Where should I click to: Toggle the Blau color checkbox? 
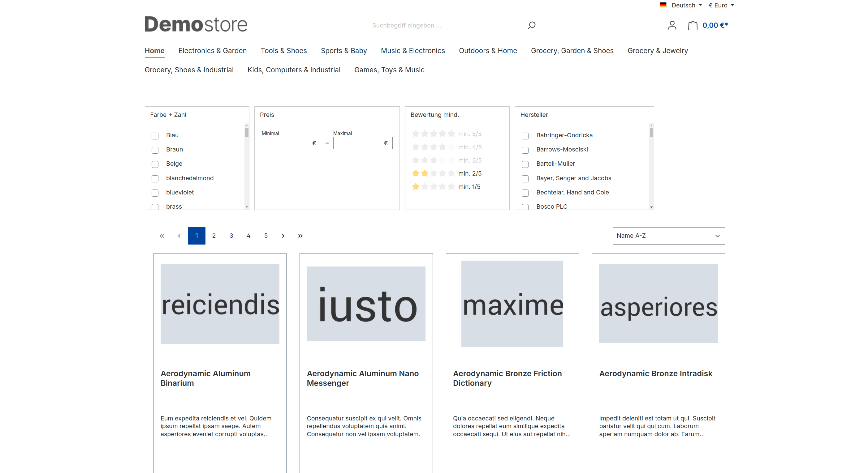[155, 136]
